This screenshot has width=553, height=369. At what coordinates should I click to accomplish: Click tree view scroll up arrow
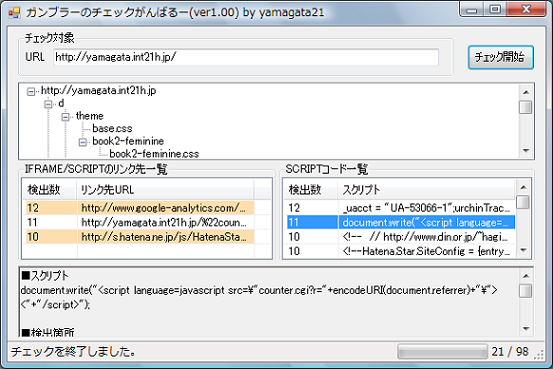coord(526,92)
